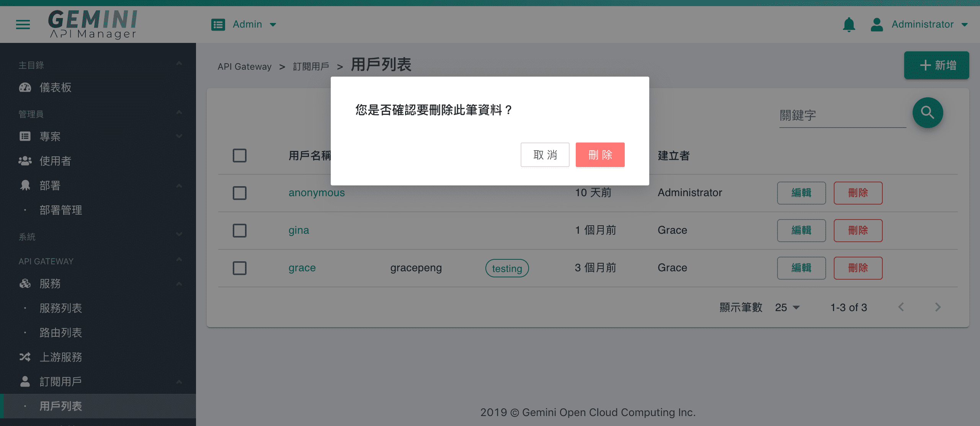Check the grace row checkbox

pos(240,268)
